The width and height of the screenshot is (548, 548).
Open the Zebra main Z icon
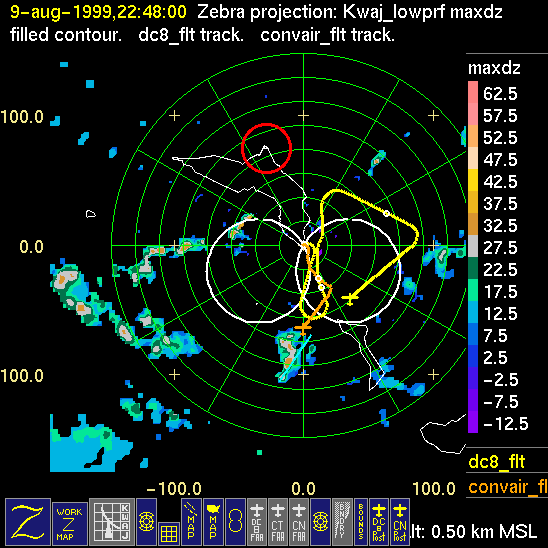tap(28, 522)
